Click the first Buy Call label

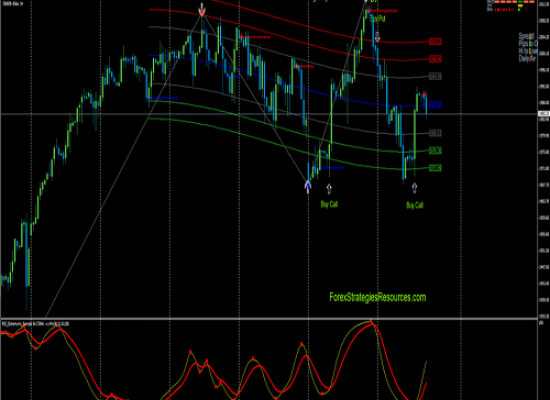(x=329, y=204)
